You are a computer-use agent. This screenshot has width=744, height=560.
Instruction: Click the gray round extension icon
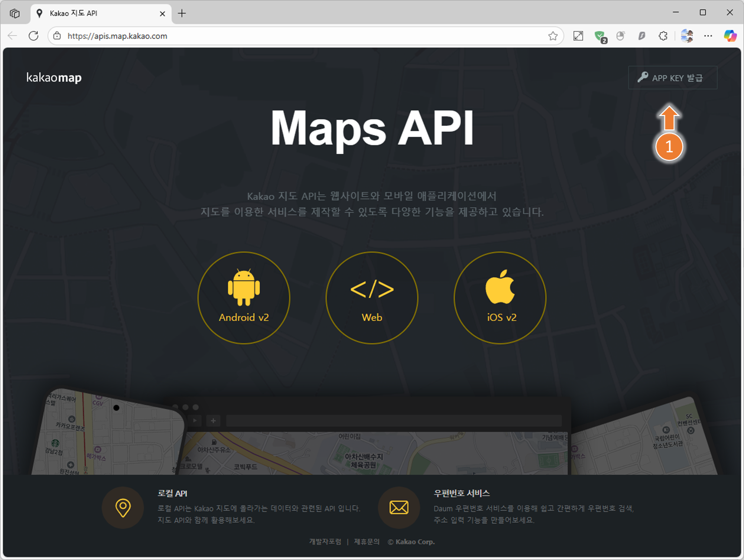[621, 36]
